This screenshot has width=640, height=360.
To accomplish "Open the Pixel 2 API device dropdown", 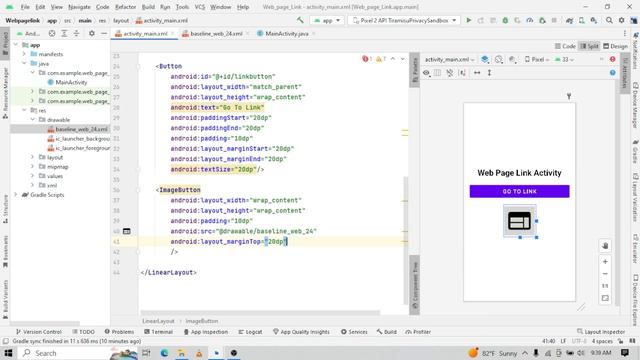I will [x=404, y=20].
